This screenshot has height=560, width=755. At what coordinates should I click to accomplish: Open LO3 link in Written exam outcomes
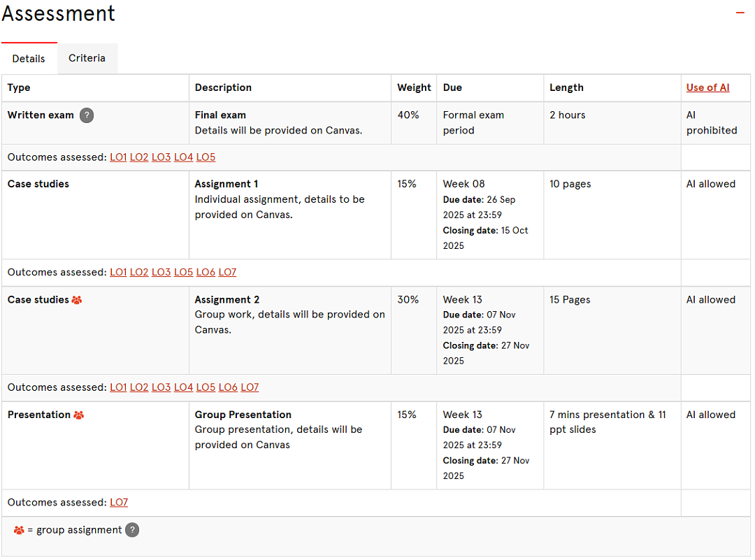(161, 157)
